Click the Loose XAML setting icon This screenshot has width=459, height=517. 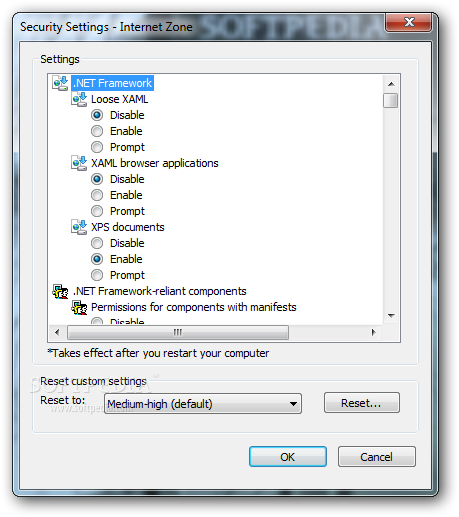[x=79, y=99]
